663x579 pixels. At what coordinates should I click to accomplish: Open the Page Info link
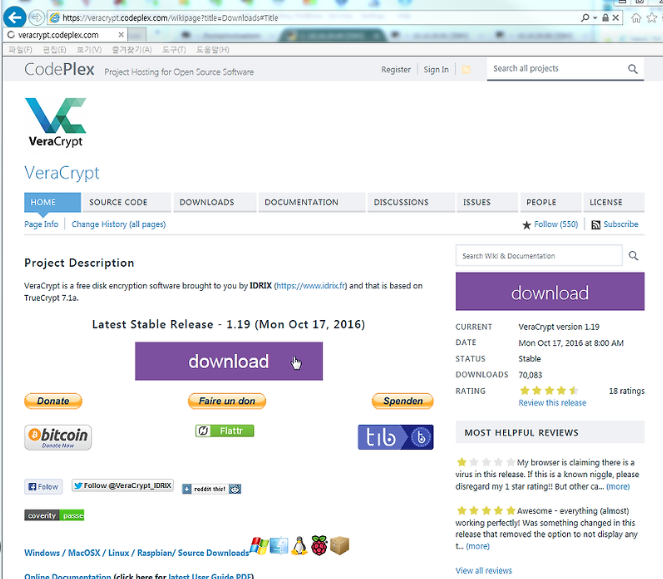point(41,224)
